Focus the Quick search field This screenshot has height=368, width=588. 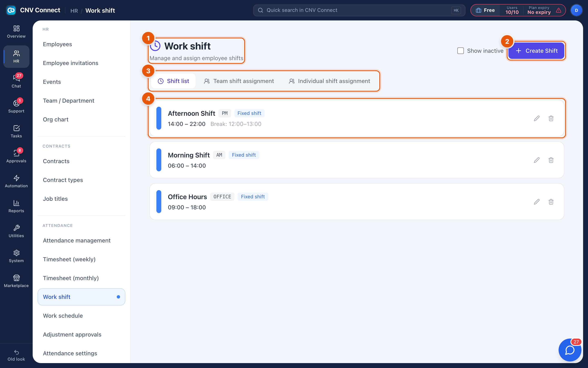tap(359, 10)
